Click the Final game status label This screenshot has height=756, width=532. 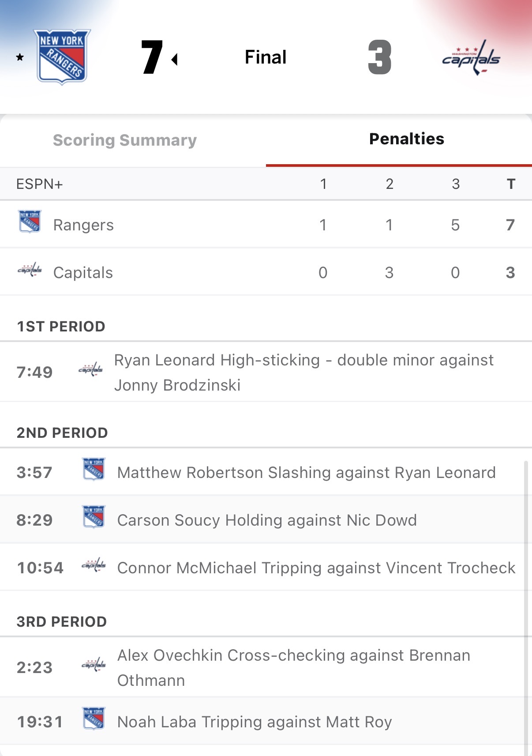click(x=266, y=57)
